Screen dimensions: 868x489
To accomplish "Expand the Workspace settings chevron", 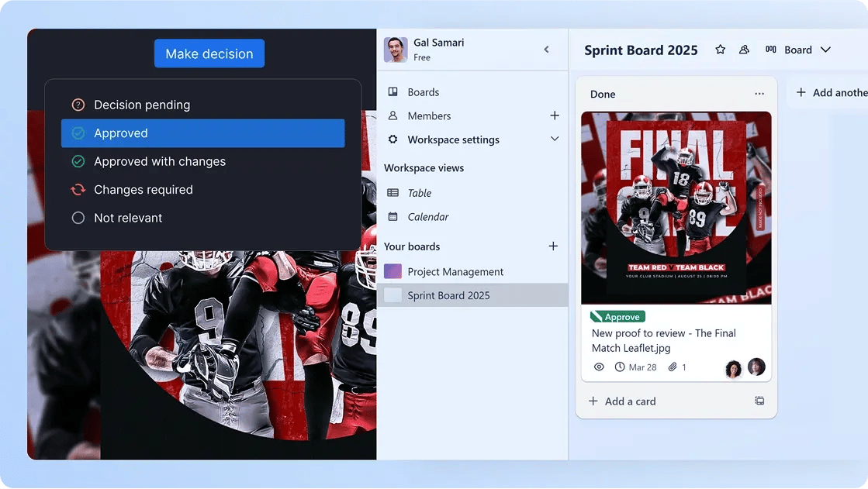I will point(554,139).
